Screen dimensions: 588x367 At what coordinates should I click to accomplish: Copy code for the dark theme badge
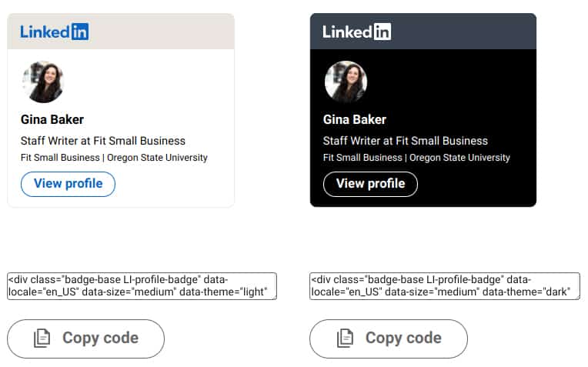(389, 339)
